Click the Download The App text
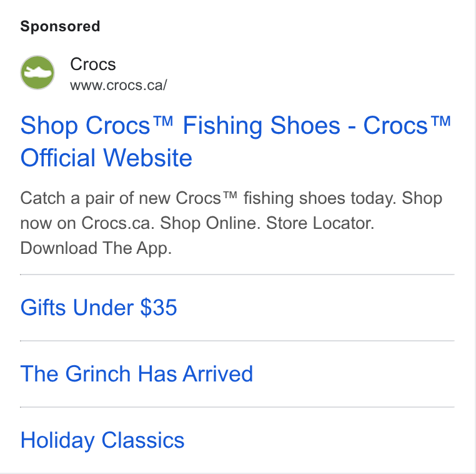Image resolution: width=476 pixels, height=474 pixels. point(96,248)
